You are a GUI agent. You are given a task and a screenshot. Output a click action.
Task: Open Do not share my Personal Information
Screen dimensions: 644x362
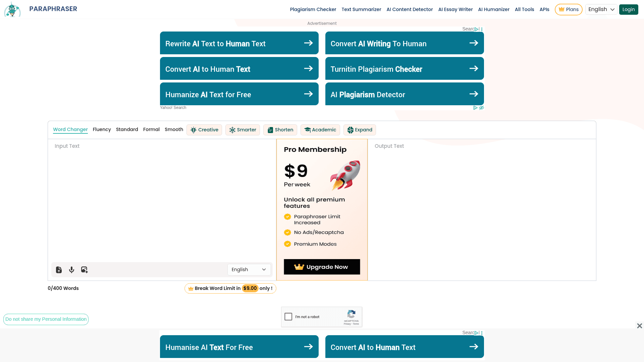(x=46, y=319)
